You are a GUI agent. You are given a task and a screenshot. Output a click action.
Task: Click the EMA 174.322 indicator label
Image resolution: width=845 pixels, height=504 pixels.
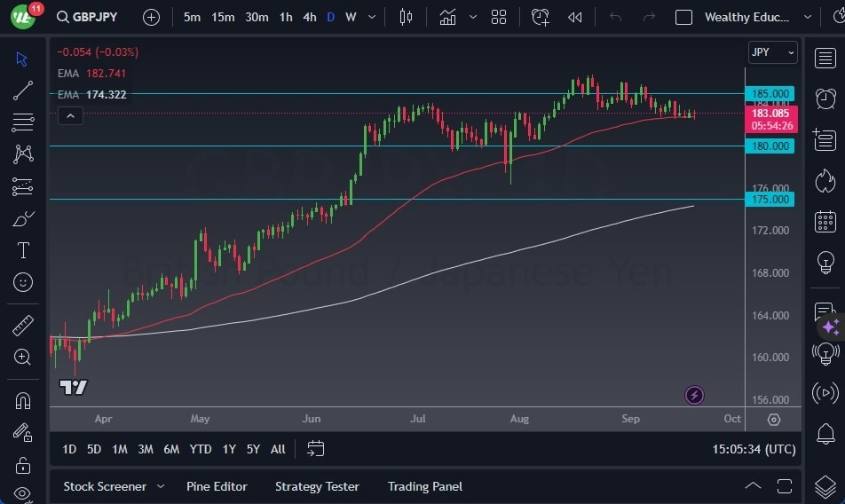tap(91, 95)
